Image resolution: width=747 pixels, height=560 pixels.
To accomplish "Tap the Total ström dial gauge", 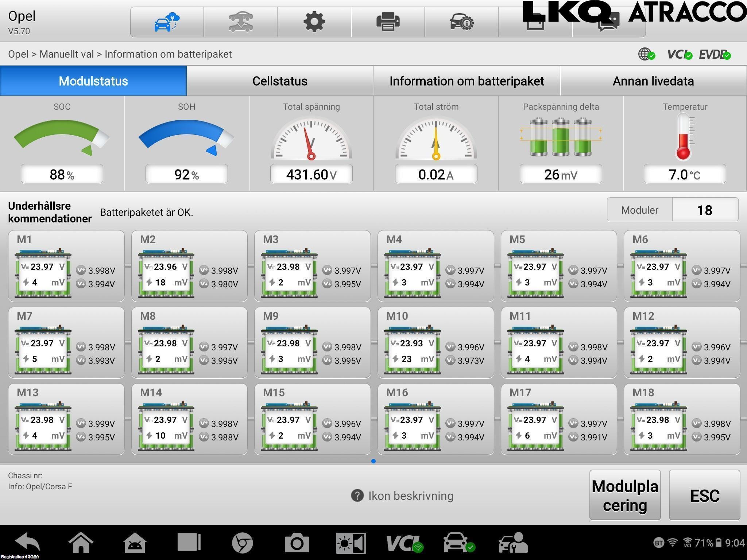I will tap(436, 139).
